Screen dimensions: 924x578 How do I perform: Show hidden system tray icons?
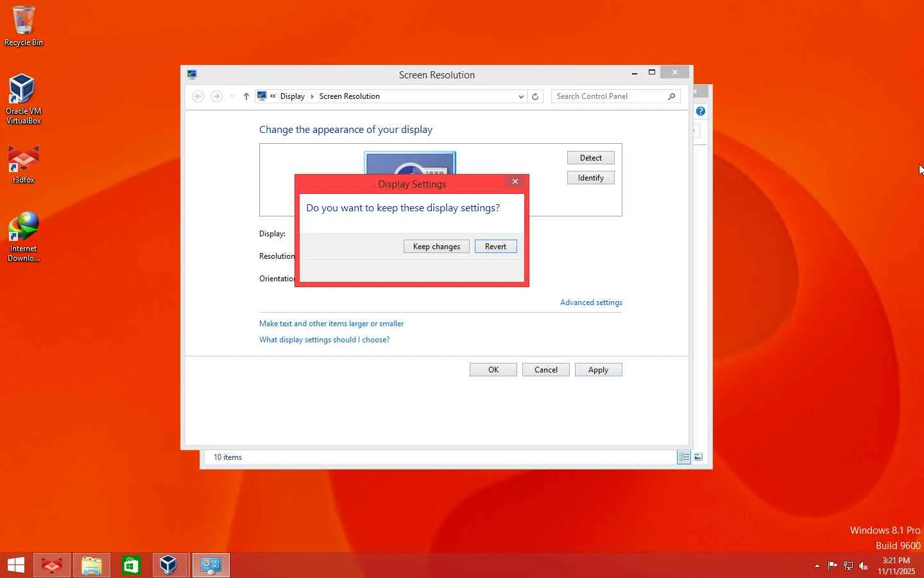pyautogui.click(x=817, y=566)
